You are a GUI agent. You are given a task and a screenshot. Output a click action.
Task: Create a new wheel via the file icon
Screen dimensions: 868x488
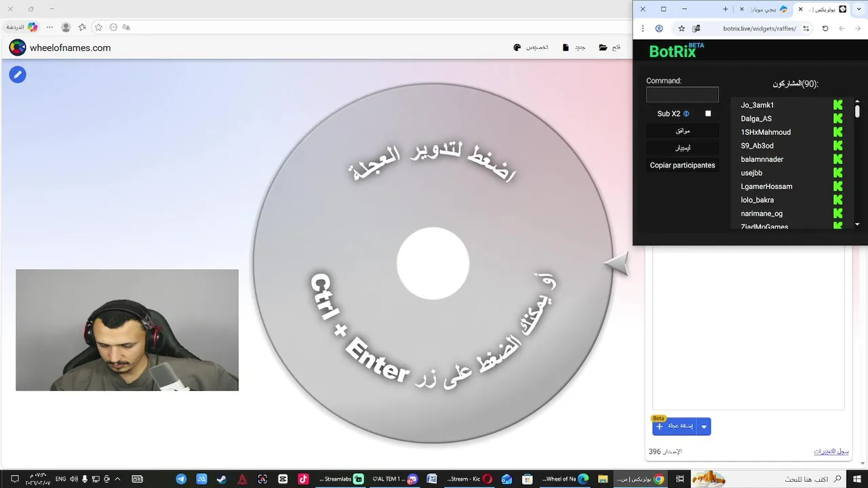pos(574,47)
